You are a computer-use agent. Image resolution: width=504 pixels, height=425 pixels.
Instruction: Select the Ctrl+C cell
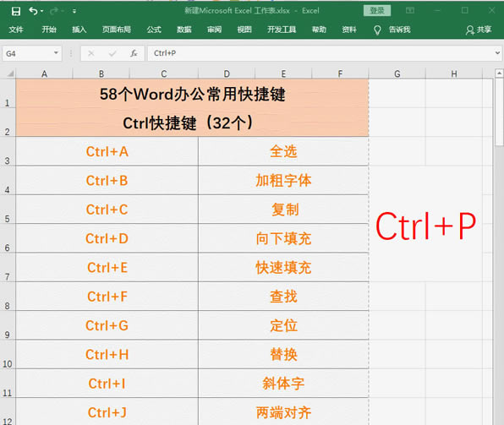(107, 210)
